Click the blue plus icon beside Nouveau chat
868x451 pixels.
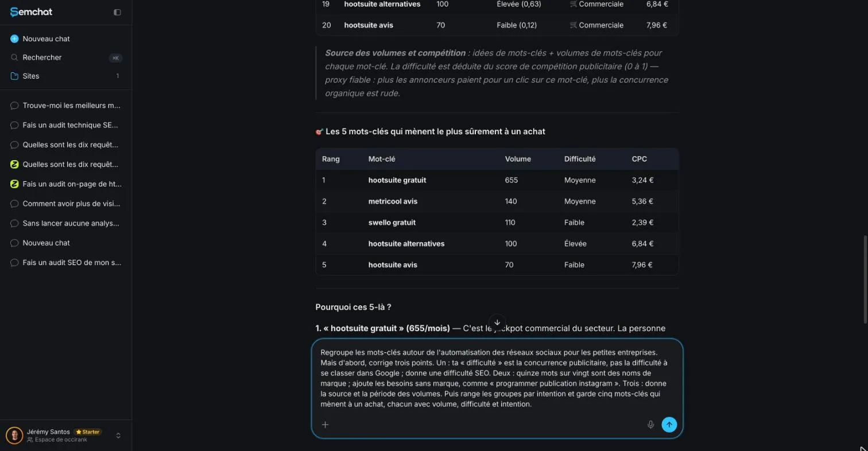pyautogui.click(x=14, y=38)
